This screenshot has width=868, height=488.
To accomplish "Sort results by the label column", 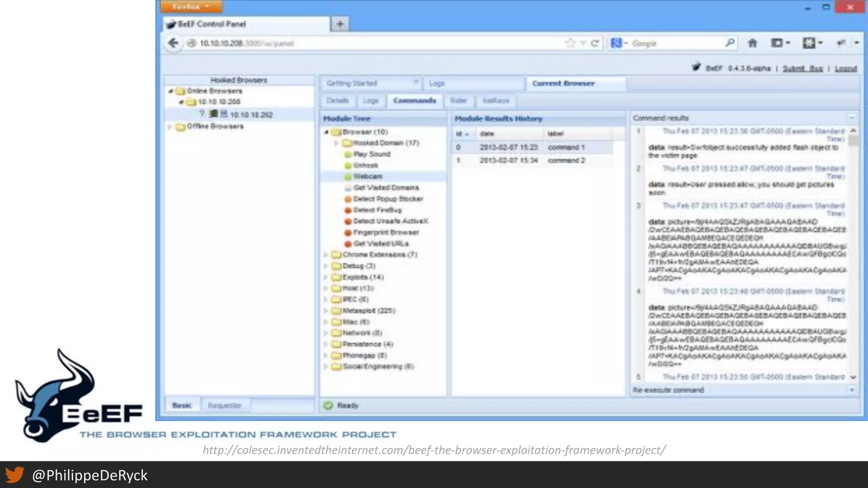I will tap(578, 134).
